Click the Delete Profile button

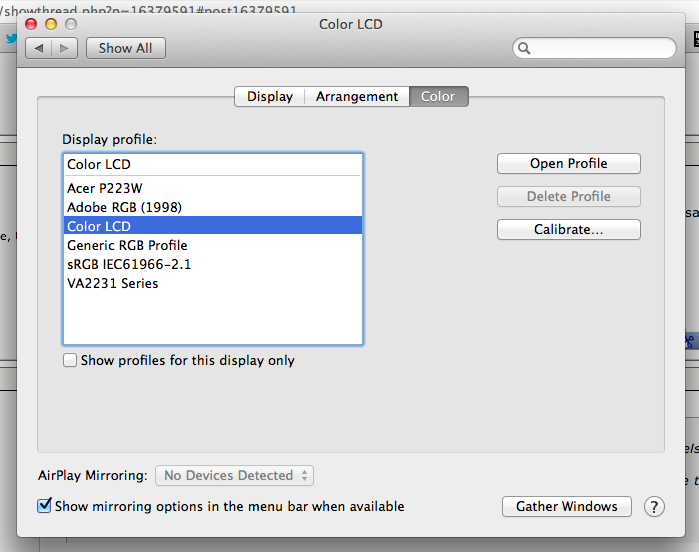click(568, 196)
